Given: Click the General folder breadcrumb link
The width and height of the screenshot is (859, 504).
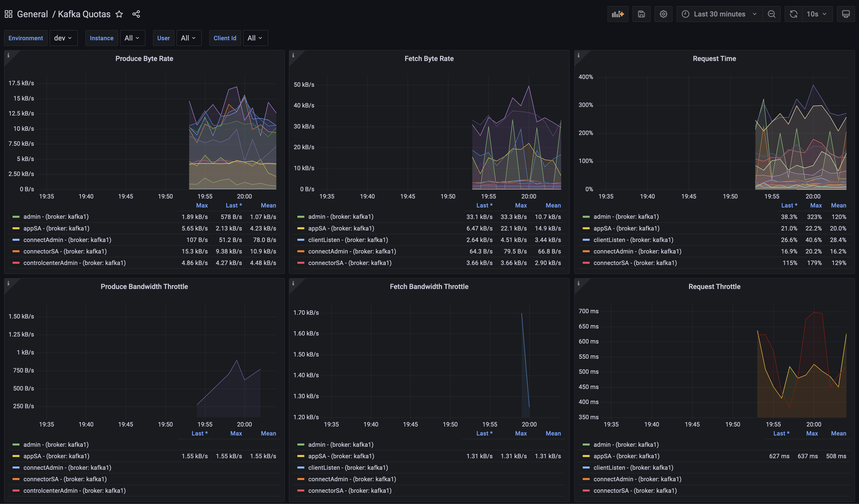Looking at the screenshot, I should point(32,14).
